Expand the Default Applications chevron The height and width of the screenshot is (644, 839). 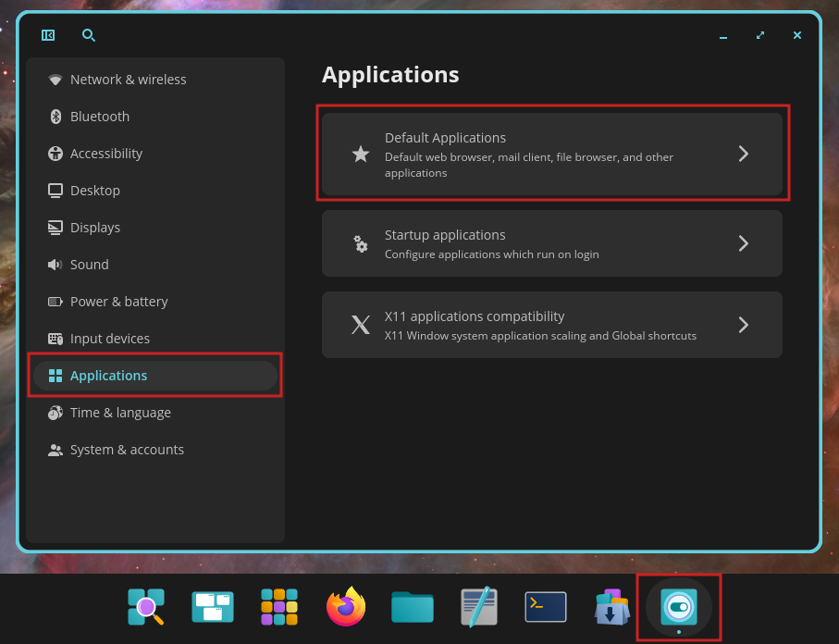coord(743,154)
